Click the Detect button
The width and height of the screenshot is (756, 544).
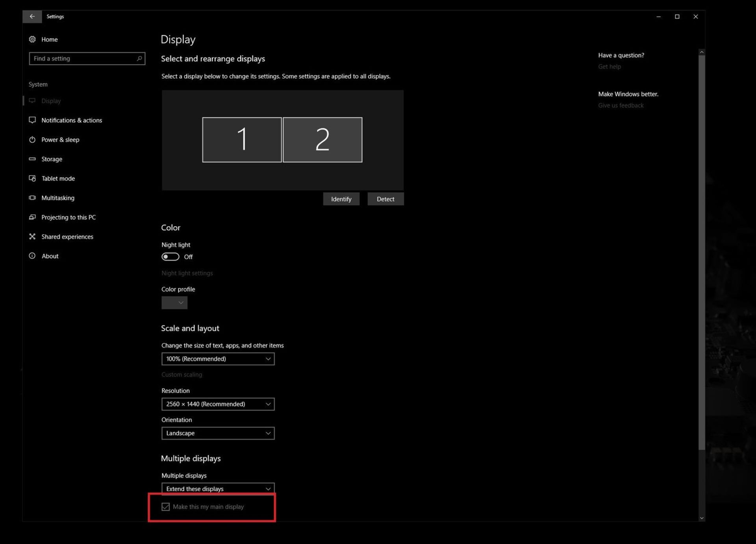pyautogui.click(x=385, y=199)
